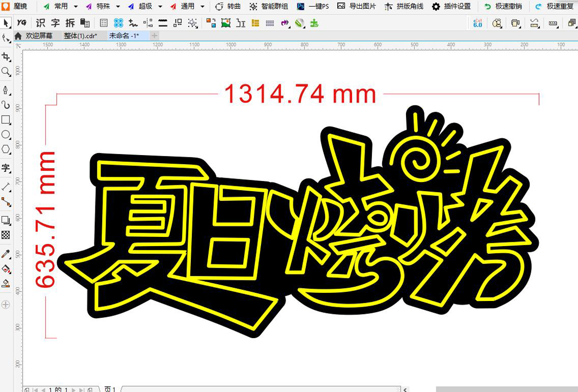Click the landscape image frame icon
578x392 pixels.
225,23
